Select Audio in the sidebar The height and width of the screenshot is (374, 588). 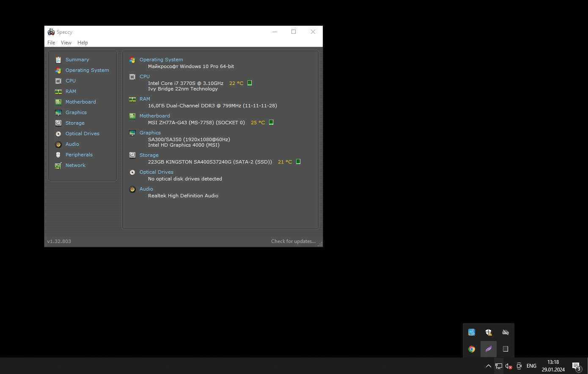coord(72,144)
